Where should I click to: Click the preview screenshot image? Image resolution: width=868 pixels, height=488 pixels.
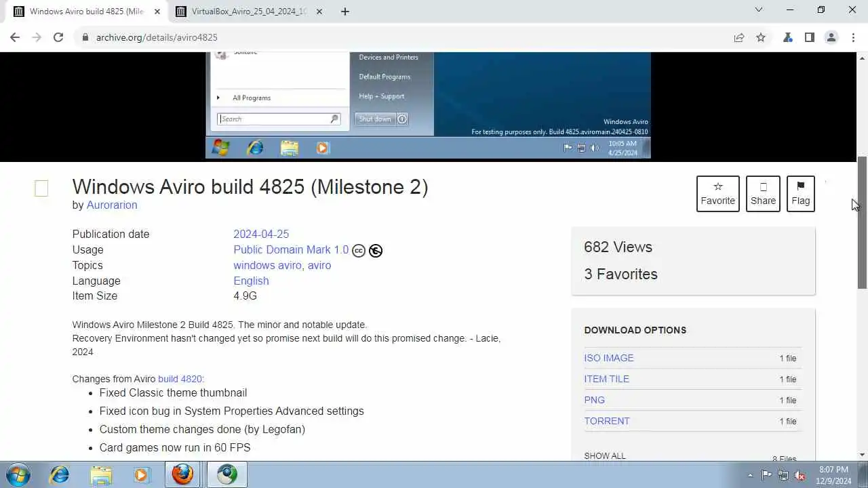point(428,105)
